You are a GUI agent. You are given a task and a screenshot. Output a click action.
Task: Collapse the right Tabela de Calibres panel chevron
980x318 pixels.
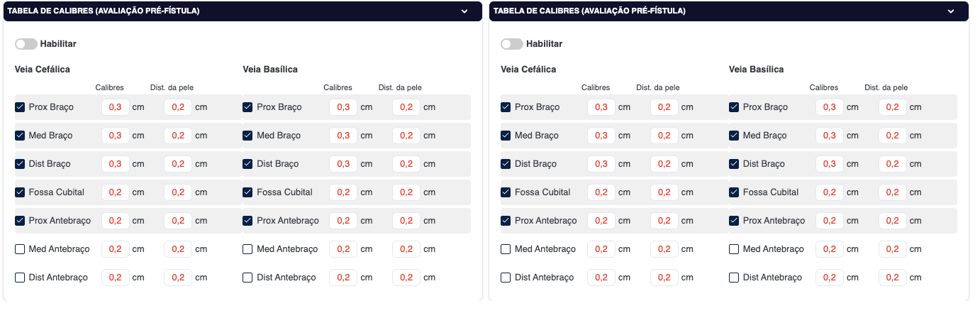[x=950, y=11]
